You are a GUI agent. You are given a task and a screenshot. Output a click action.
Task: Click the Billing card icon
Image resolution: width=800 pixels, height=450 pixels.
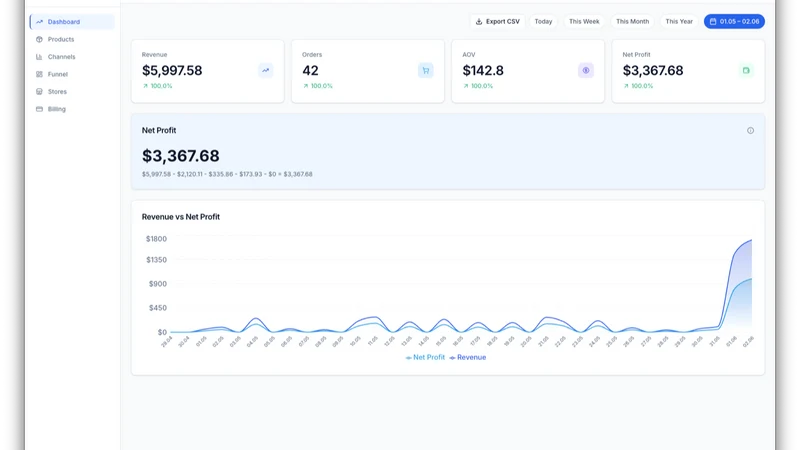click(x=39, y=109)
